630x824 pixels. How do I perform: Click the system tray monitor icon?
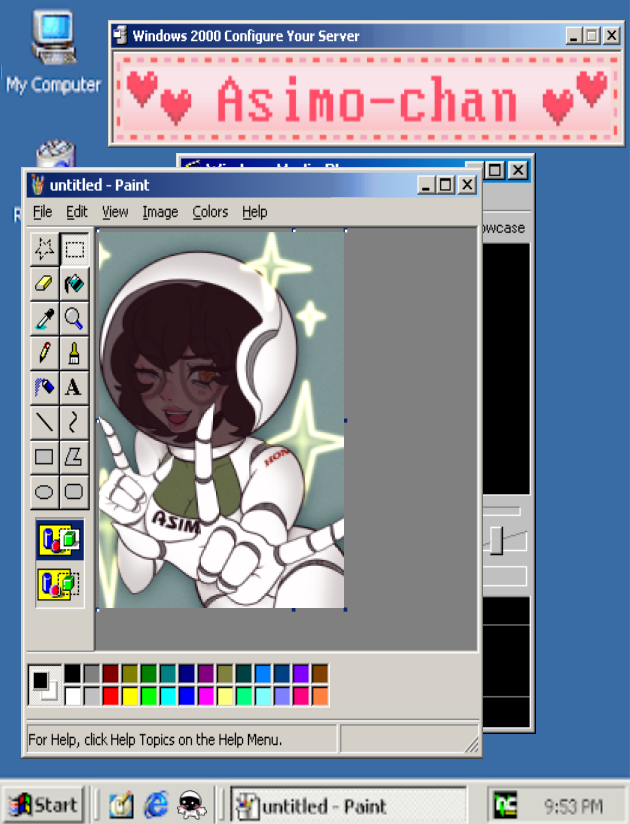(505, 805)
